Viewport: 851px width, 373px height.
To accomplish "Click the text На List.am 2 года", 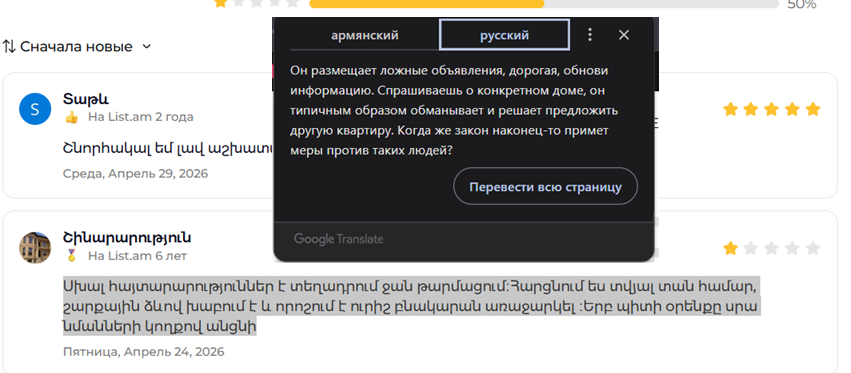I will 141,117.
